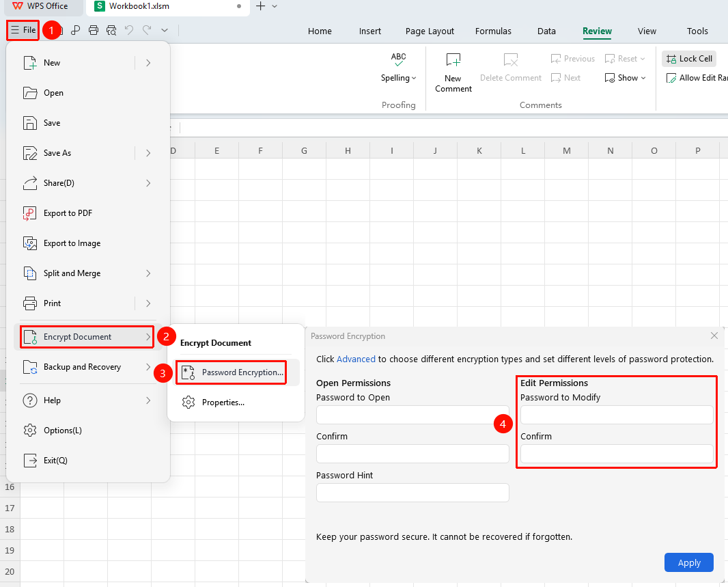The image size is (728, 587).
Task: Switch to the Page Layout tab
Action: tap(430, 31)
